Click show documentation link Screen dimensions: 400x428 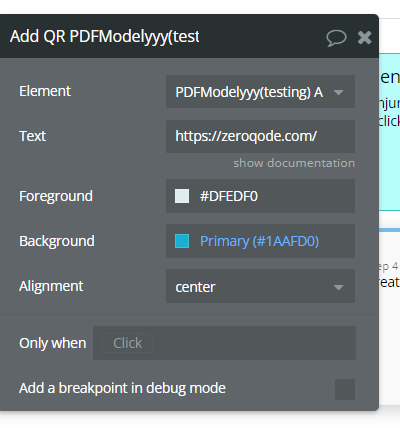[294, 163]
